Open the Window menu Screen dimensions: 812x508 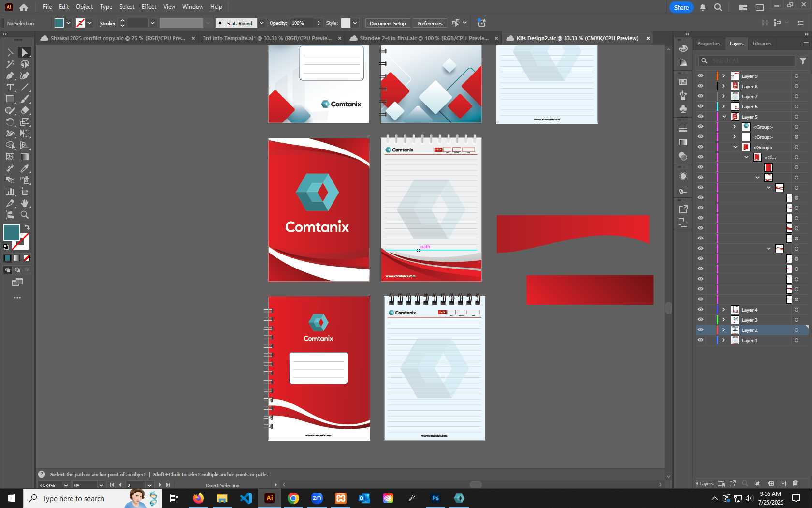coord(193,7)
